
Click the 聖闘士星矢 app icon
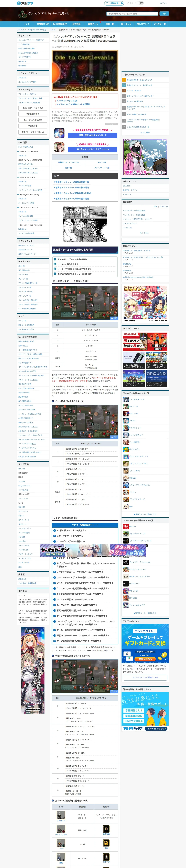(x=59, y=133)
